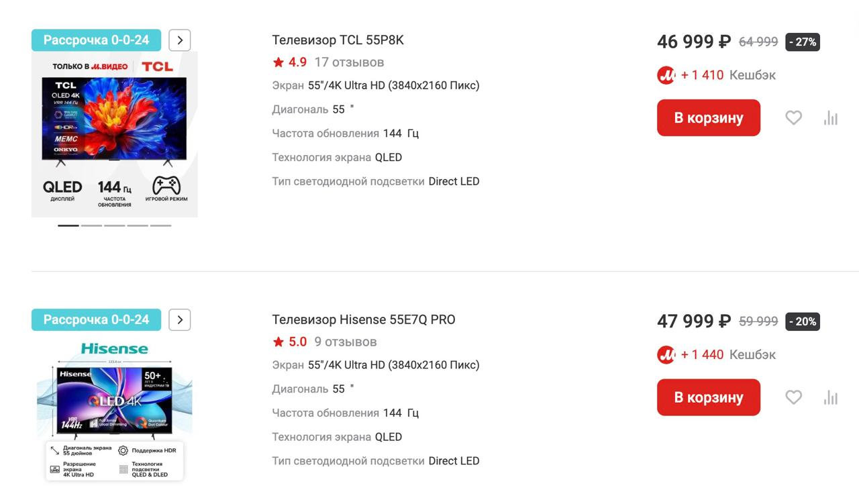Click the M.Video cashback logo for Hisense
Image resolution: width=859 pixels, height=504 pixels.
(x=666, y=355)
